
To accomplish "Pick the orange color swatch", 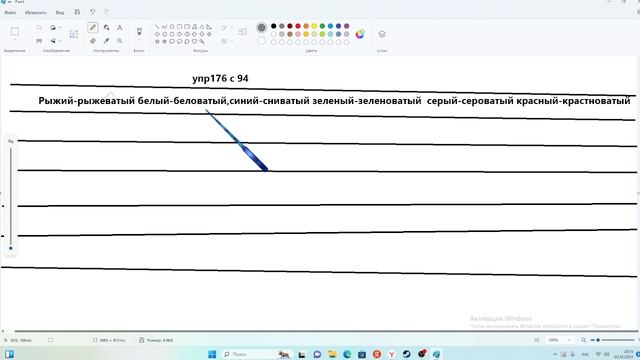I will 306,26.
